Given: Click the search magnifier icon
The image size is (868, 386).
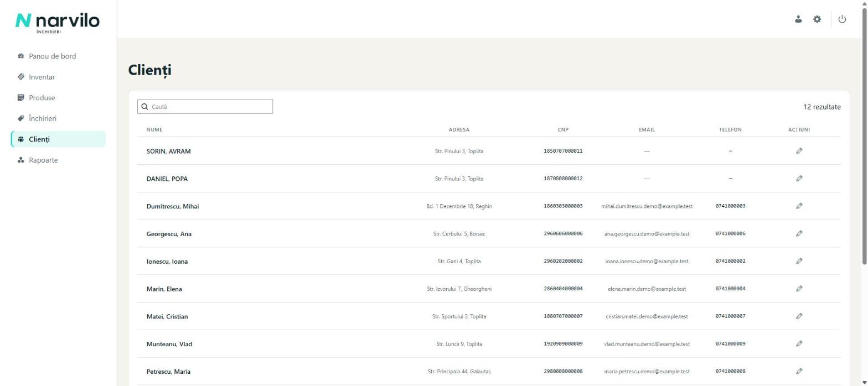Looking at the screenshot, I should tap(145, 107).
